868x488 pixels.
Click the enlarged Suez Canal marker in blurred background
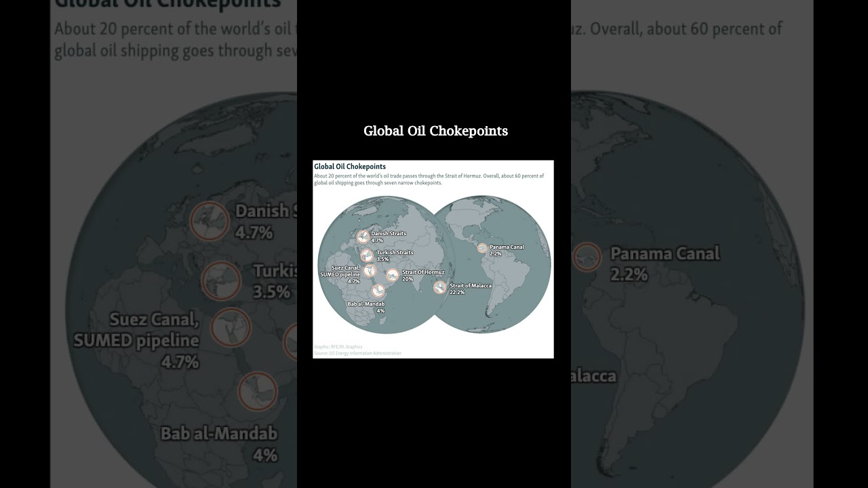[x=231, y=328]
